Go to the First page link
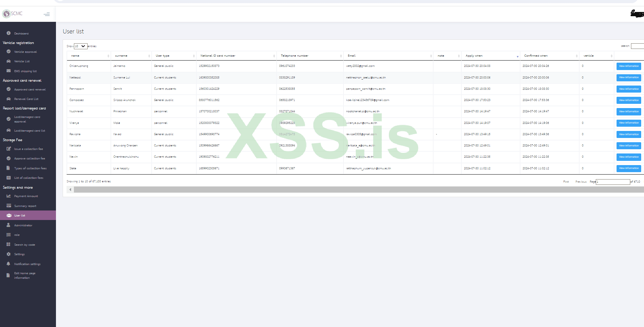 [566, 182]
